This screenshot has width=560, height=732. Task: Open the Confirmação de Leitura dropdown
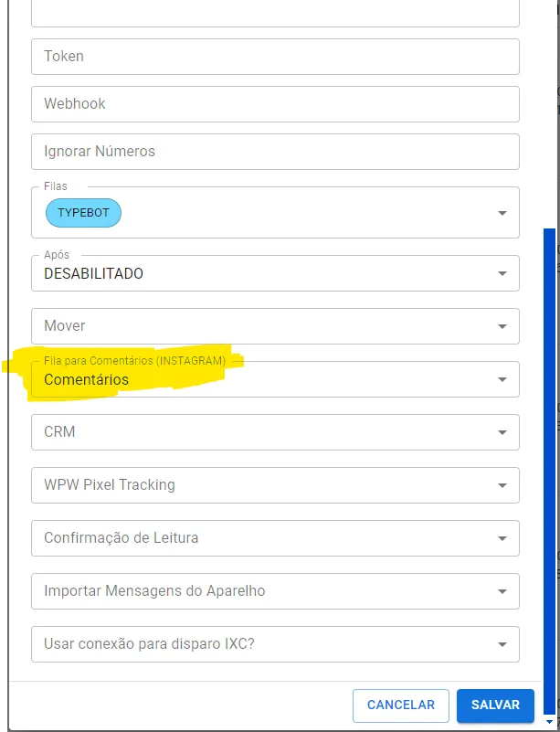pyautogui.click(x=275, y=537)
